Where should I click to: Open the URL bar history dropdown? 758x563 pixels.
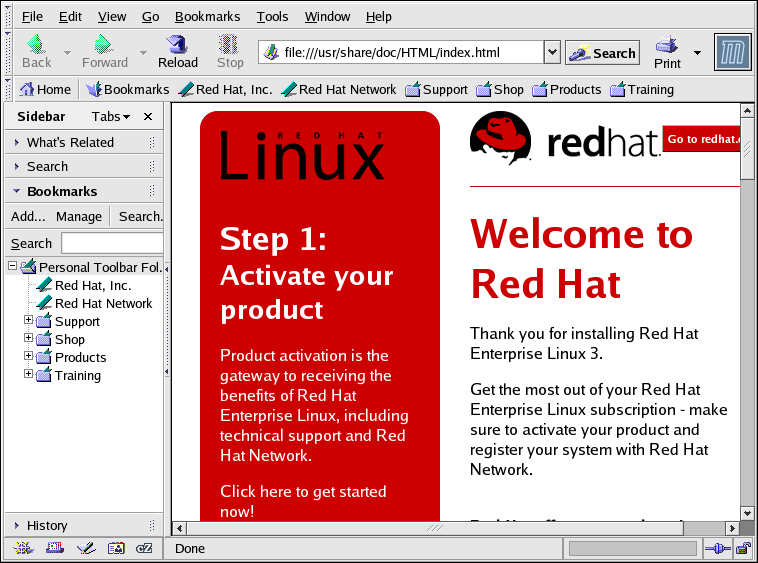551,52
